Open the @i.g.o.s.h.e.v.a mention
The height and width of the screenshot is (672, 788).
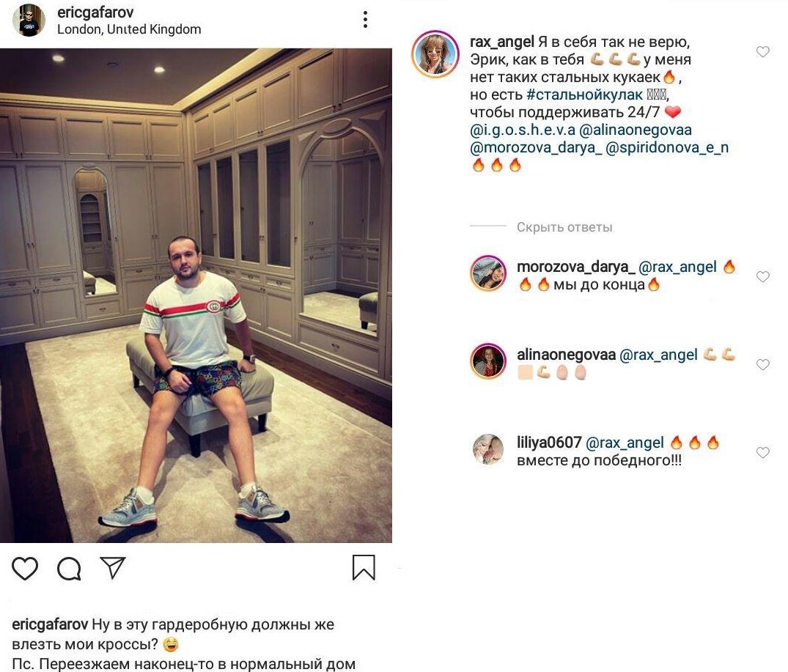coord(522,130)
